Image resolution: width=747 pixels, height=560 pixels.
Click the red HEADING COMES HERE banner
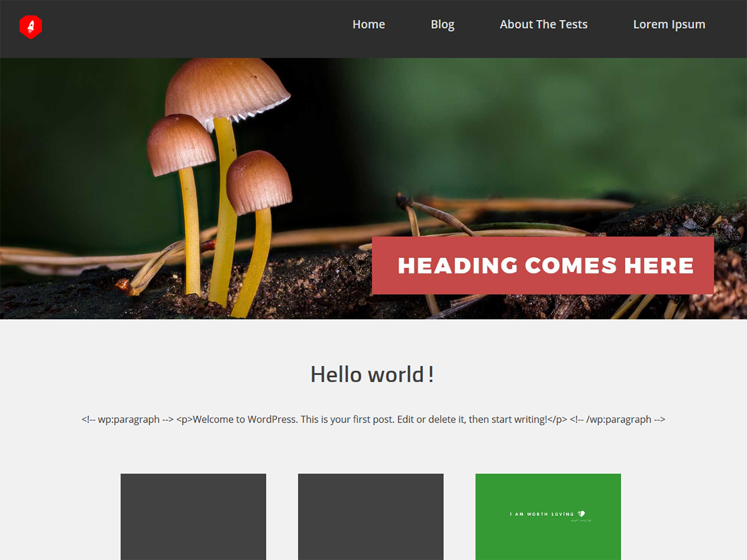(543, 266)
